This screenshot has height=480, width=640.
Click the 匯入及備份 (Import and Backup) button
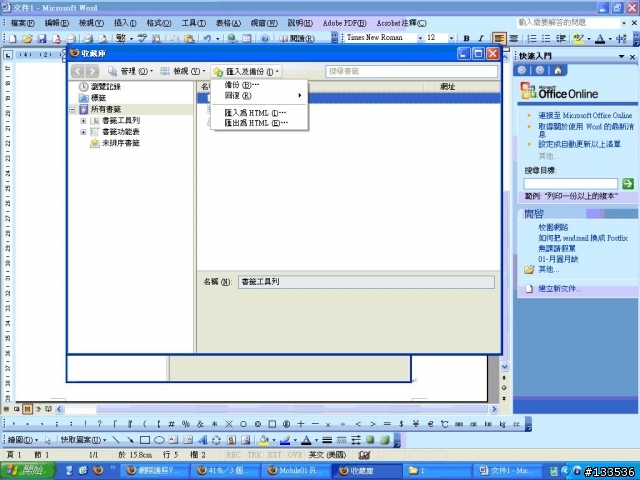click(x=246, y=72)
